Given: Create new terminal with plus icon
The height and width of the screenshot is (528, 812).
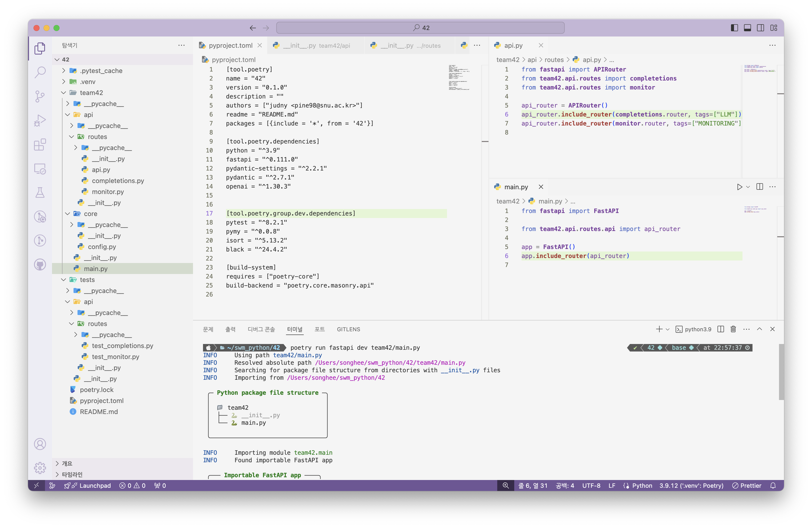Looking at the screenshot, I should 659,329.
